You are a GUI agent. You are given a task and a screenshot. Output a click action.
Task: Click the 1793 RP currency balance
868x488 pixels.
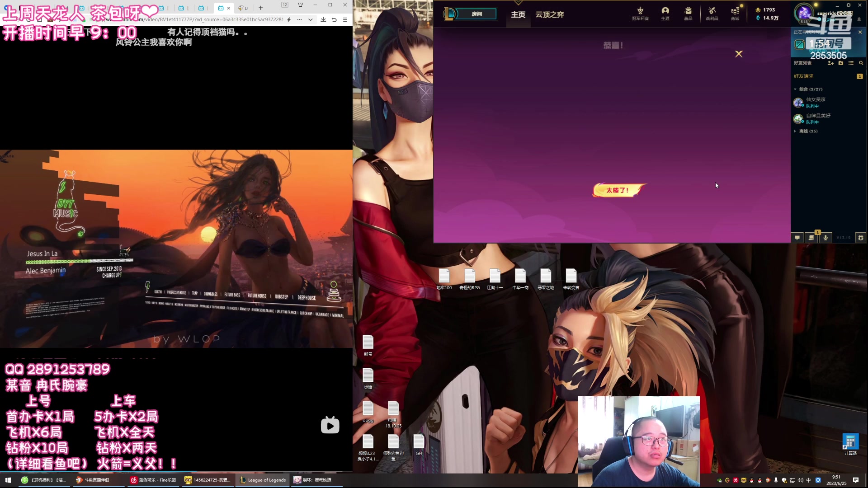[x=765, y=9]
